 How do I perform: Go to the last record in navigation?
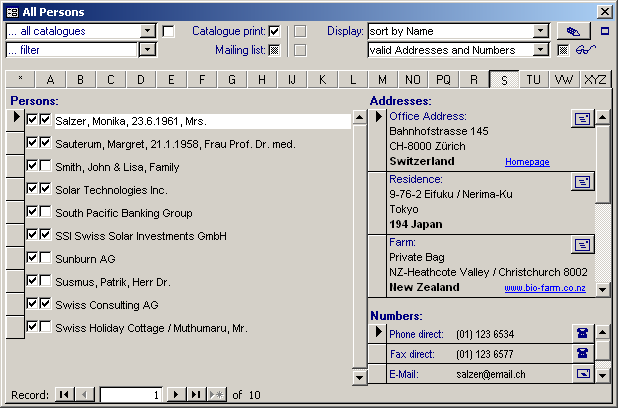pos(196,395)
